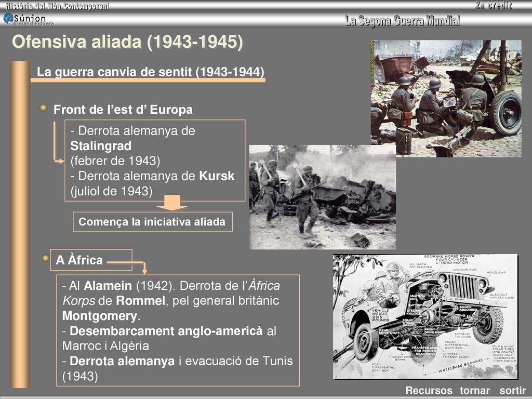Click the bold name Rommel
Screen dimensions: 532x399
click(x=140, y=301)
